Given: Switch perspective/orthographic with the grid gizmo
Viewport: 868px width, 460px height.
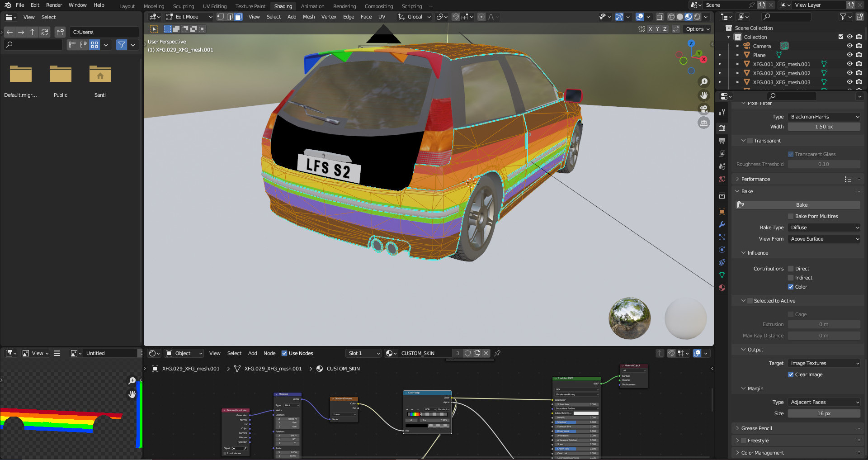Looking at the screenshot, I should (704, 123).
